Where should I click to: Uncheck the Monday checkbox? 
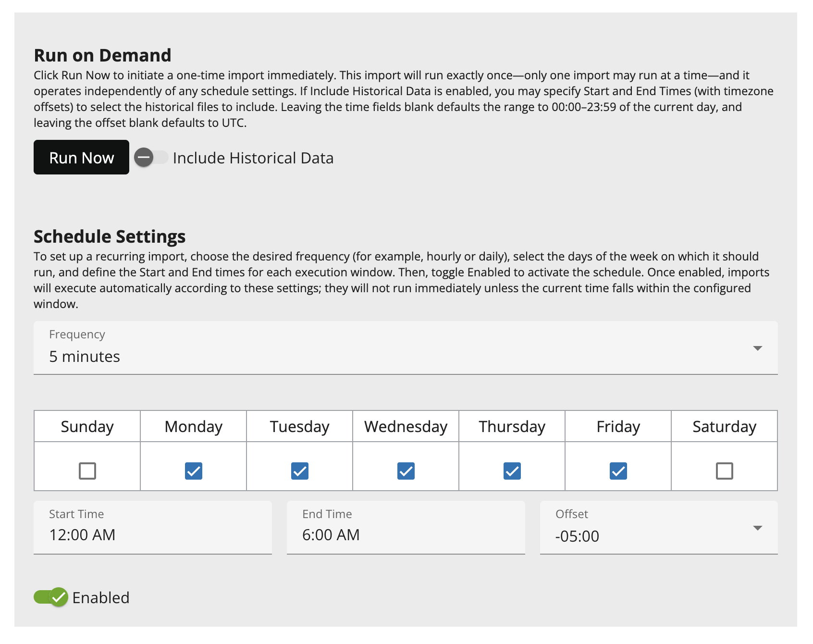(194, 471)
